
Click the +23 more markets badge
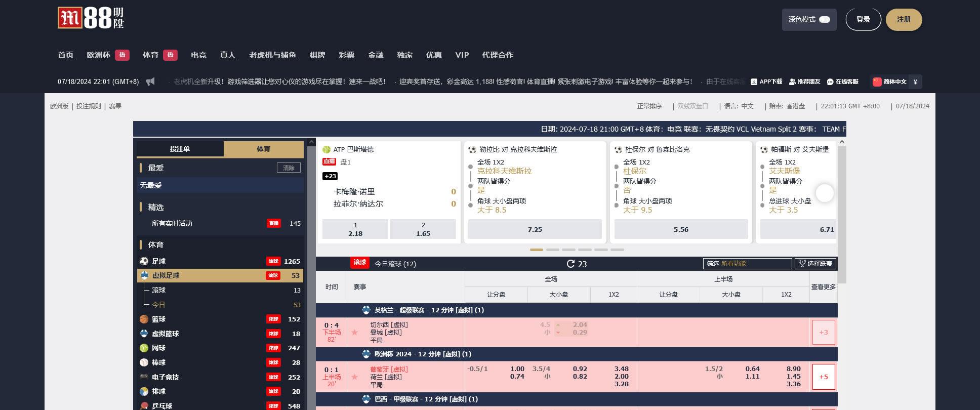[x=330, y=176]
